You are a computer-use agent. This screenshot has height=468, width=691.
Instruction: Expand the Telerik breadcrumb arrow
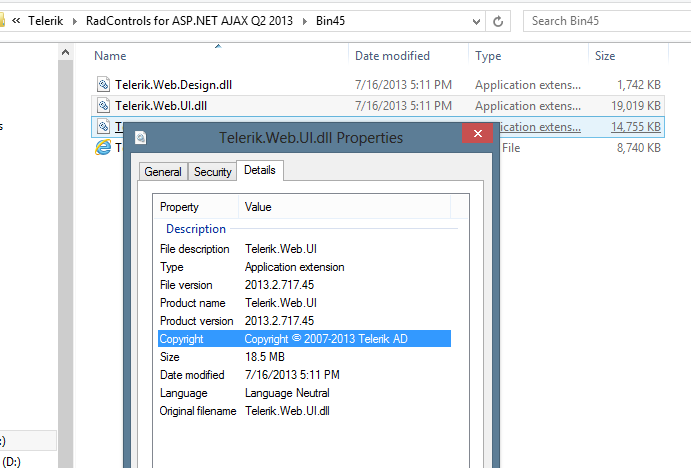click(74, 21)
